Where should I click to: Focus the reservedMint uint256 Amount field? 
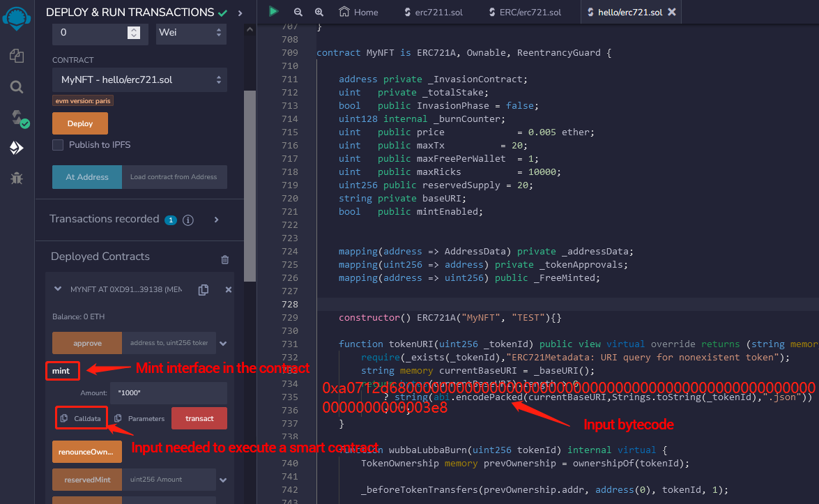pyautogui.click(x=169, y=480)
